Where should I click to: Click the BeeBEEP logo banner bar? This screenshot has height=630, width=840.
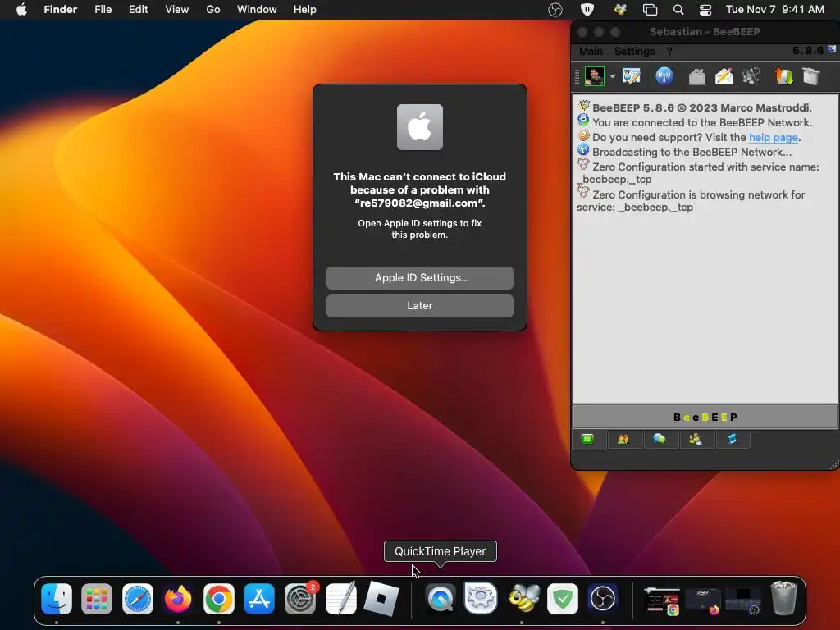[705, 417]
